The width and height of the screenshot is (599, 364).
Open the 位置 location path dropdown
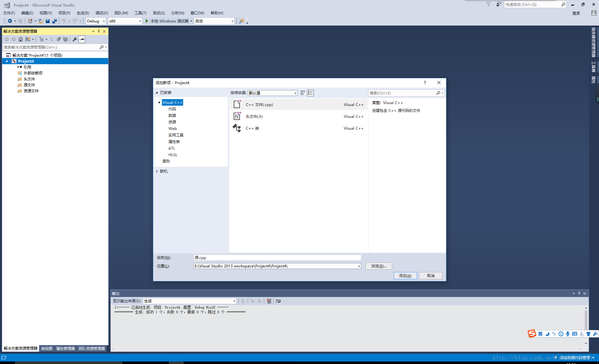pos(359,266)
